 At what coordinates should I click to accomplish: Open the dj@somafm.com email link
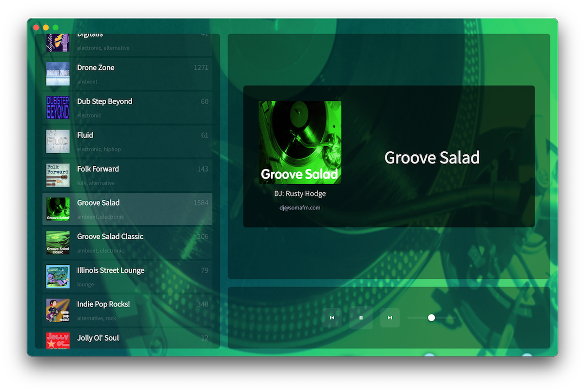click(x=300, y=207)
